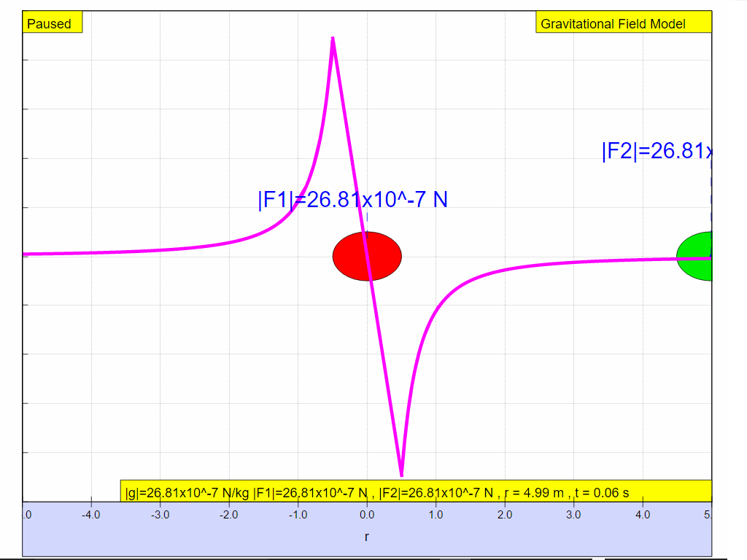Click the 2.0 axis tick label
The width and height of the screenshot is (747, 560).
pyautogui.click(x=505, y=515)
